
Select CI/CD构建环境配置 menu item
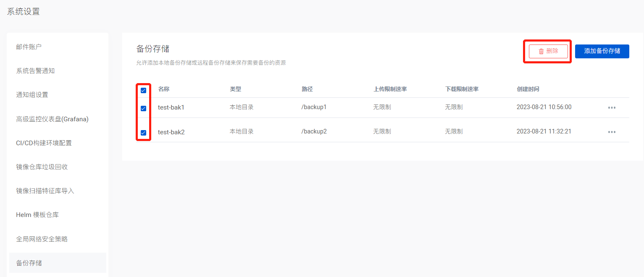44,143
